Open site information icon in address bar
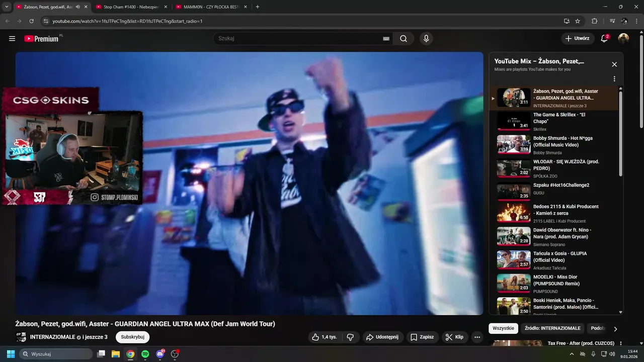This screenshot has width=644, height=362. (x=45, y=21)
